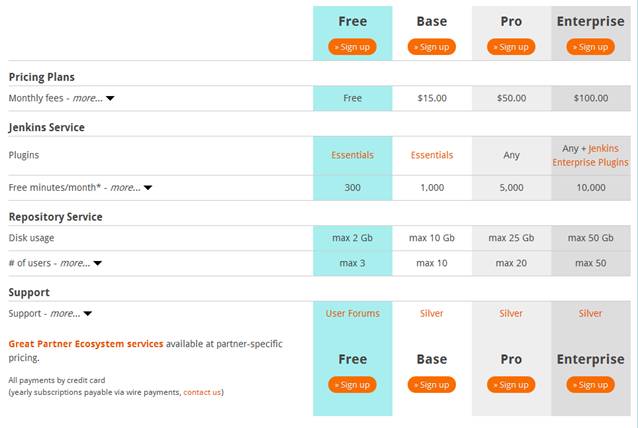Click the Silver support link under Enterprise
Image resolution: width=638 pixels, height=428 pixels.
pyautogui.click(x=590, y=313)
